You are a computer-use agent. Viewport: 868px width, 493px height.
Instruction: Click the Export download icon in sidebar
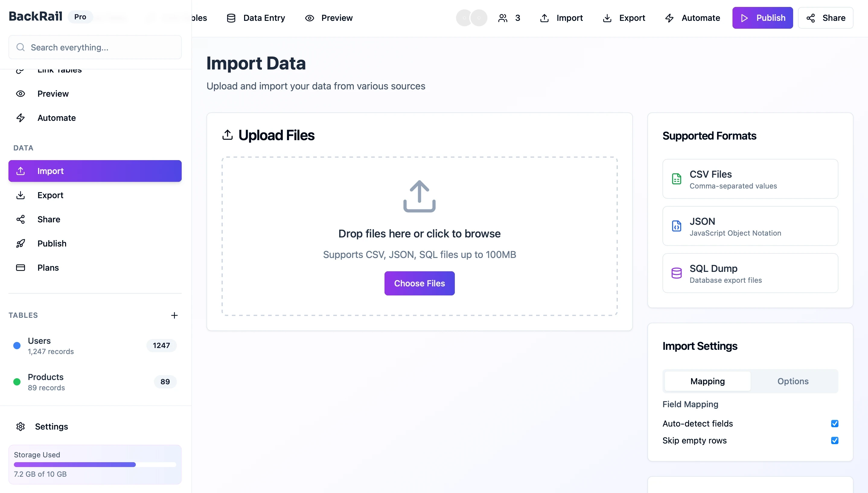coord(21,195)
